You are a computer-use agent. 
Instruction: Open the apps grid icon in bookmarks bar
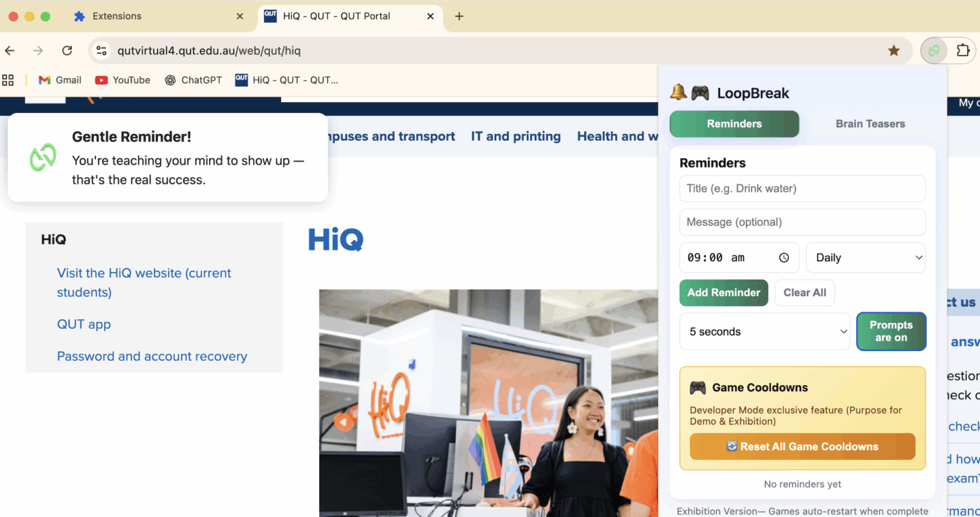click(x=8, y=80)
